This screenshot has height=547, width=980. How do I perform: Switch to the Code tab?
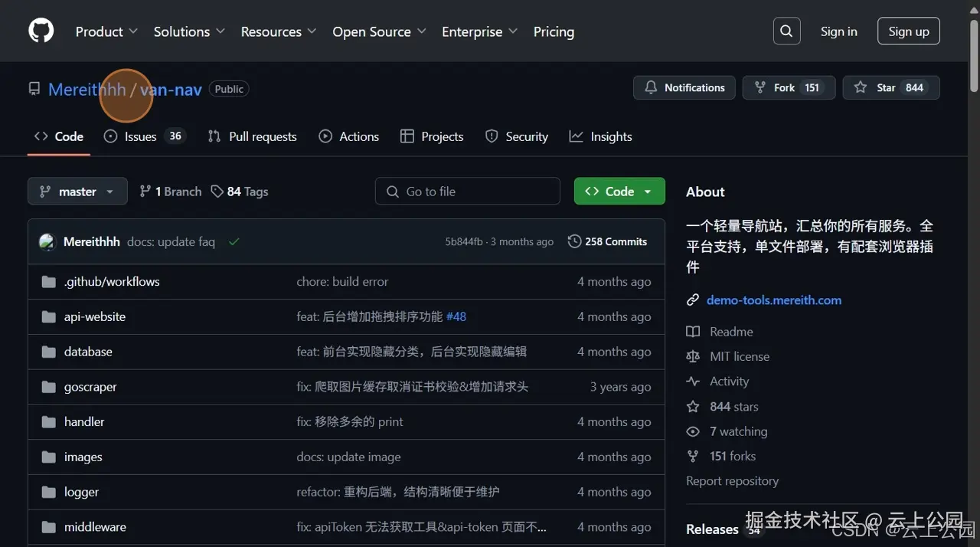click(59, 136)
